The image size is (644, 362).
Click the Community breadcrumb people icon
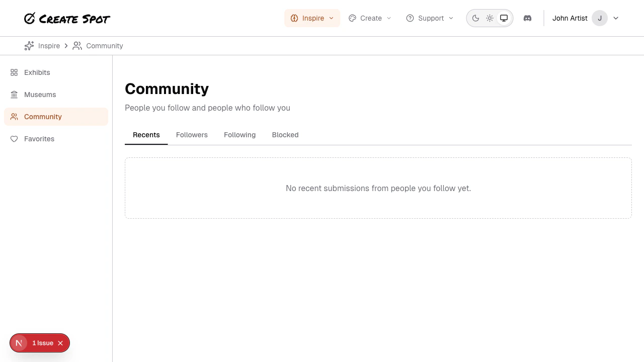click(x=77, y=46)
